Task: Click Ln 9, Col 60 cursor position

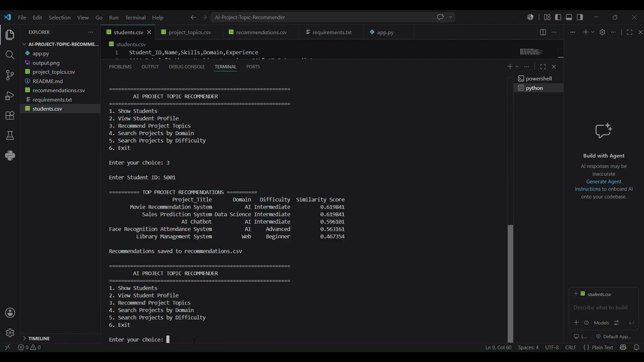Action: 498,347
